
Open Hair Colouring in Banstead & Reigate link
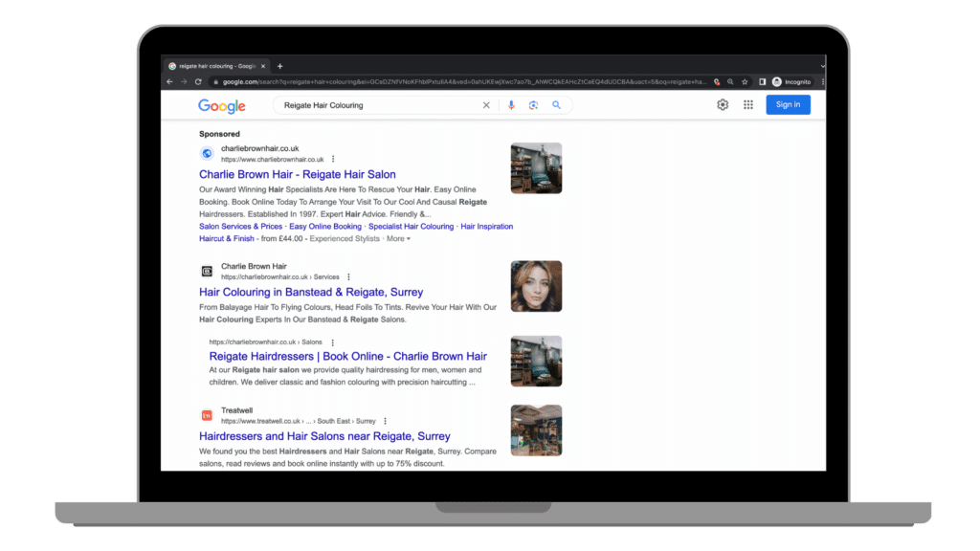tap(310, 292)
